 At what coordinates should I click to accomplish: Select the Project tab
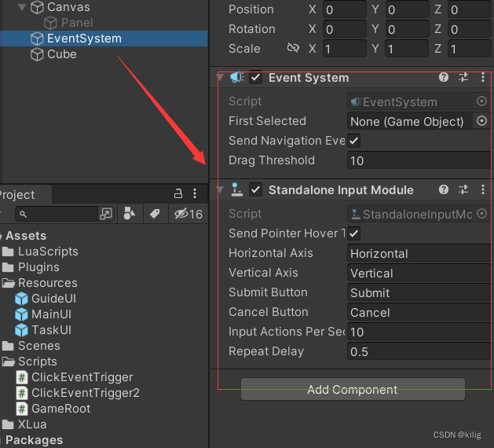click(x=17, y=195)
